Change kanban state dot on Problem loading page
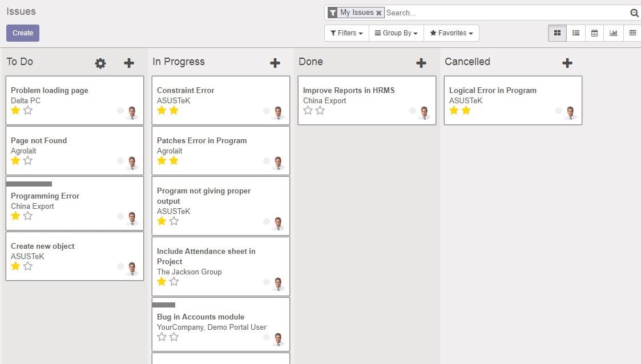The width and height of the screenshot is (641, 364). pyautogui.click(x=120, y=110)
